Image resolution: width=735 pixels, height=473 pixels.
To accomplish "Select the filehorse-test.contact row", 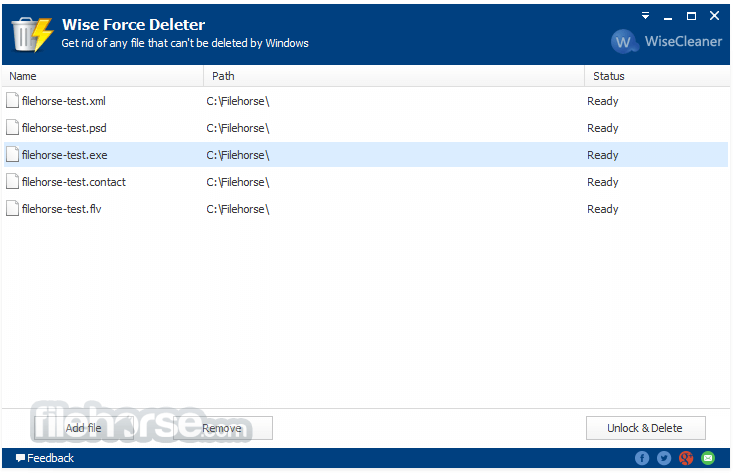I will coord(366,182).
